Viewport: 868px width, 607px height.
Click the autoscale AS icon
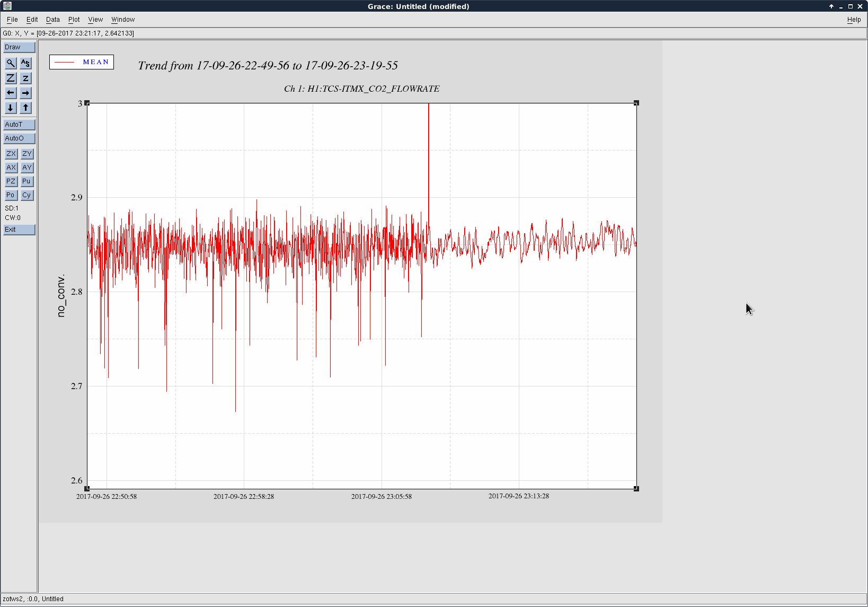pos(25,63)
